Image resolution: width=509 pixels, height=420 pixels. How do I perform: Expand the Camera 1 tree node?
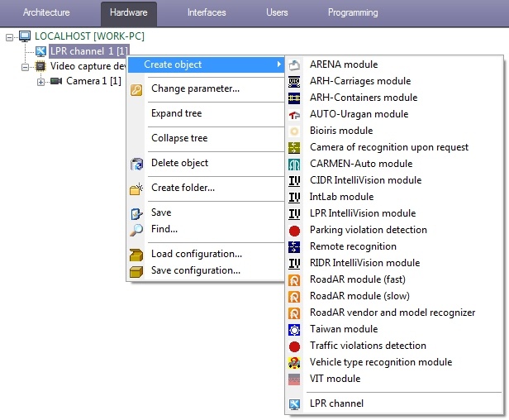41,81
